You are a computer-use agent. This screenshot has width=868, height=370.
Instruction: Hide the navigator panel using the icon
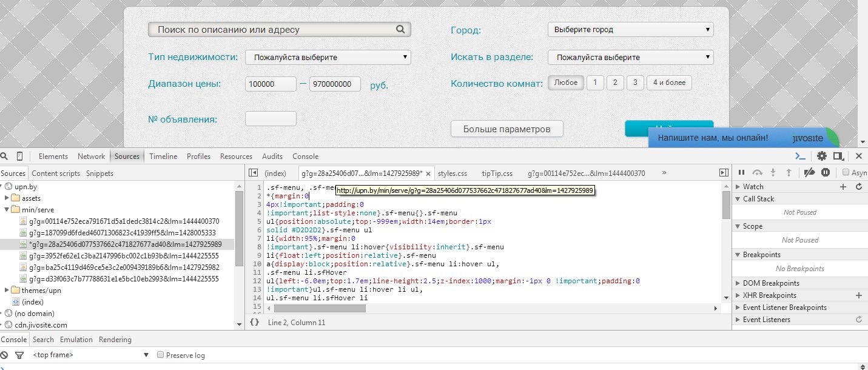pyautogui.click(x=254, y=173)
